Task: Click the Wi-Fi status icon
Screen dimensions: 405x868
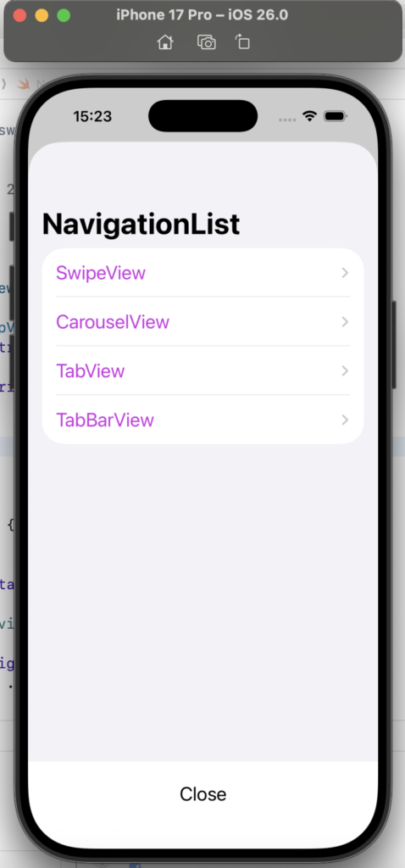Action: [309, 116]
